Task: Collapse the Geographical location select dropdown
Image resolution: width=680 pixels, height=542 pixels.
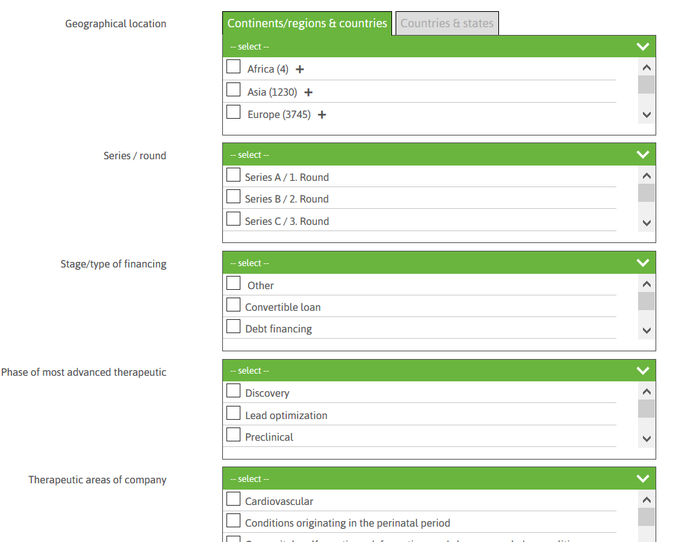Action: tap(439, 46)
